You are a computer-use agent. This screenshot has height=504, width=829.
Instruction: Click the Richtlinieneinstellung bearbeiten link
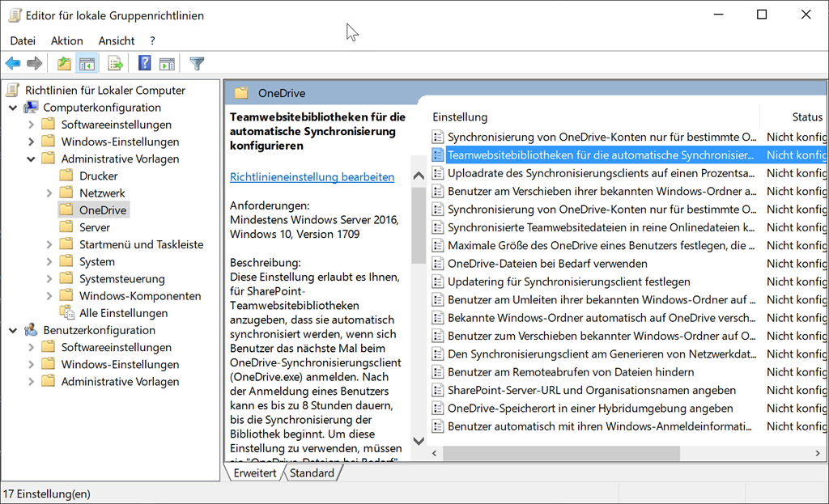pos(312,177)
